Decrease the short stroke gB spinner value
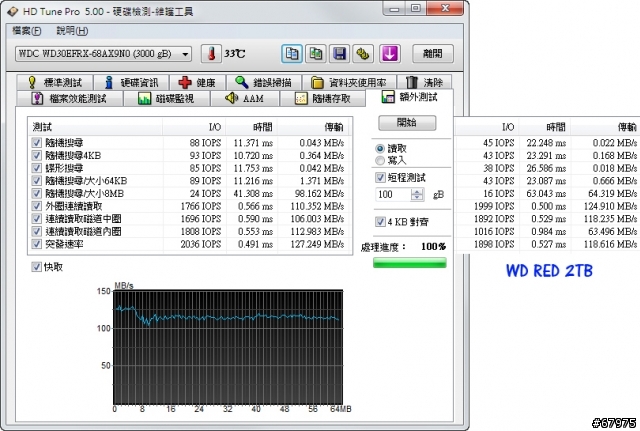The height and width of the screenshot is (431, 640). point(417,198)
